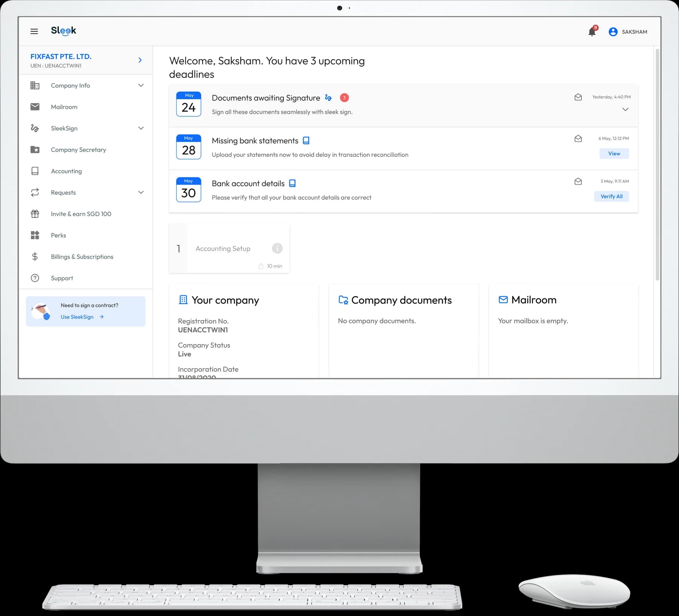Mark Missing bank statements mail icon as read
Viewport: 679px width, 616px height.
[578, 139]
